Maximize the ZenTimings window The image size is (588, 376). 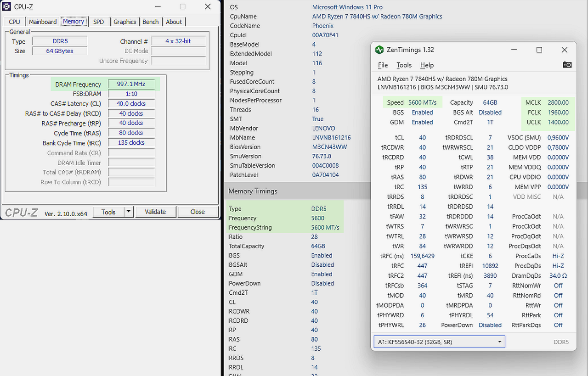tap(539, 50)
